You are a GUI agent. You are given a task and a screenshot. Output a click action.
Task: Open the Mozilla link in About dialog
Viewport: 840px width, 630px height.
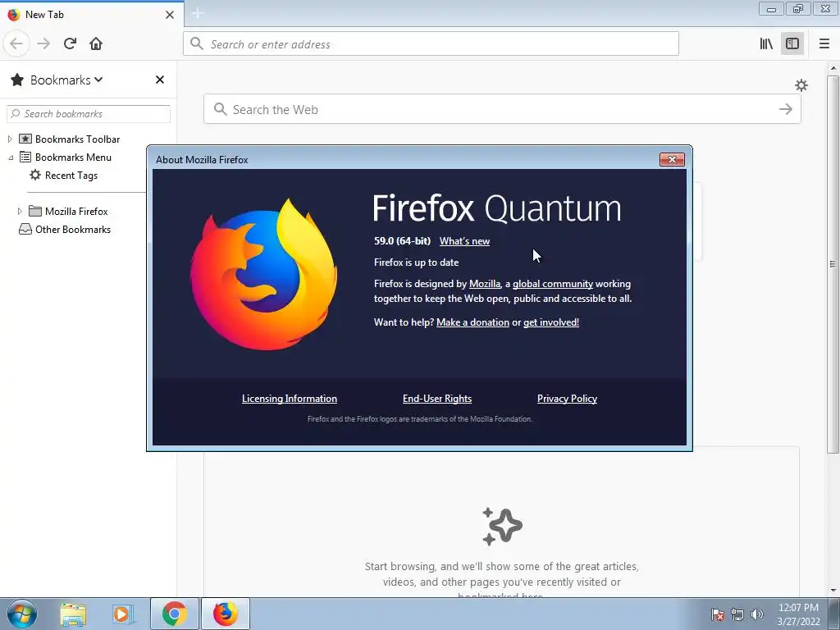pos(484,284)
